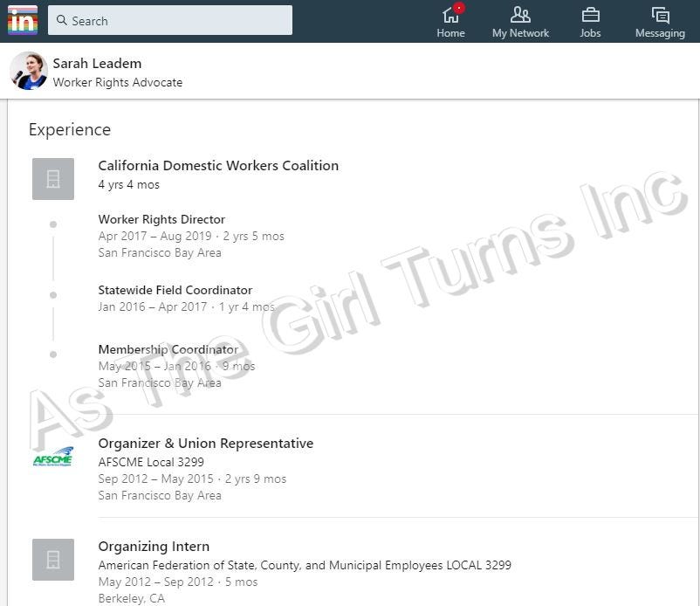Click American Federation of State, County employer text
This screenshot has height=606, width=700.
pos(305,565)
